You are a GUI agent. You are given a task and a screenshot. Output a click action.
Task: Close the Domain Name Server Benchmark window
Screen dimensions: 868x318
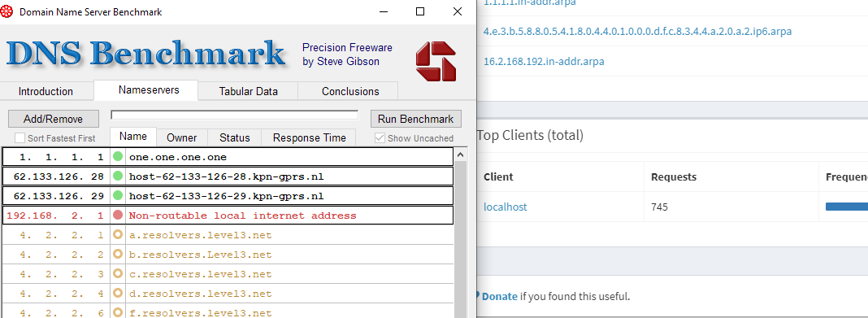tap(458, 11)
